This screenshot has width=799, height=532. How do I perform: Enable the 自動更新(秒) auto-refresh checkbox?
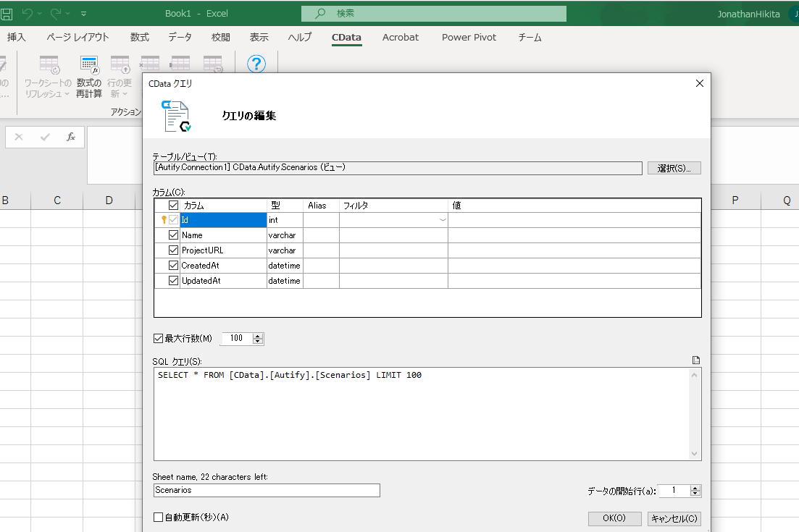[x=159, y=517]
